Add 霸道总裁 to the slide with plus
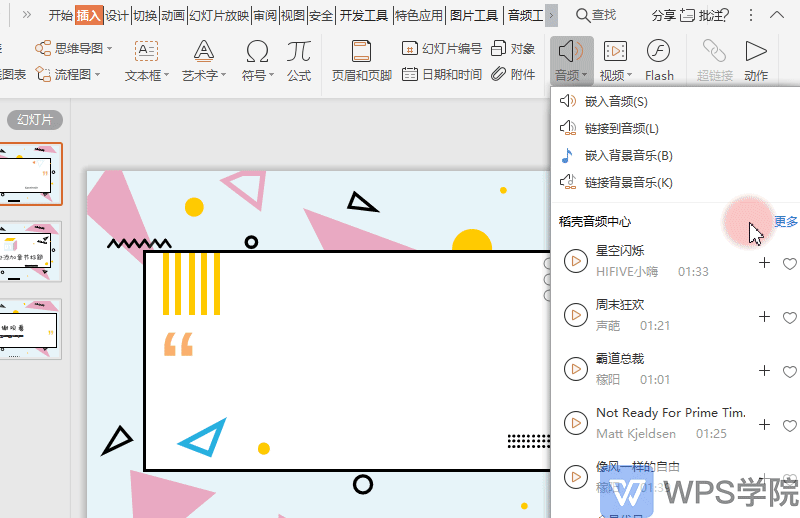Viewport: 800px width, 518px height. coord(764,371)
